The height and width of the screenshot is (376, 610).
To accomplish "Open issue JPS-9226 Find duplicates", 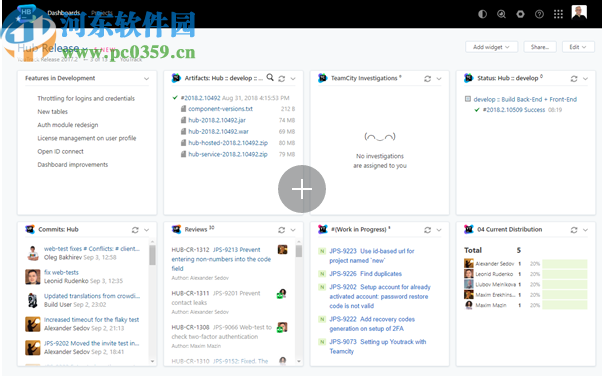I will pyautogui.click(x=366, y=274).
